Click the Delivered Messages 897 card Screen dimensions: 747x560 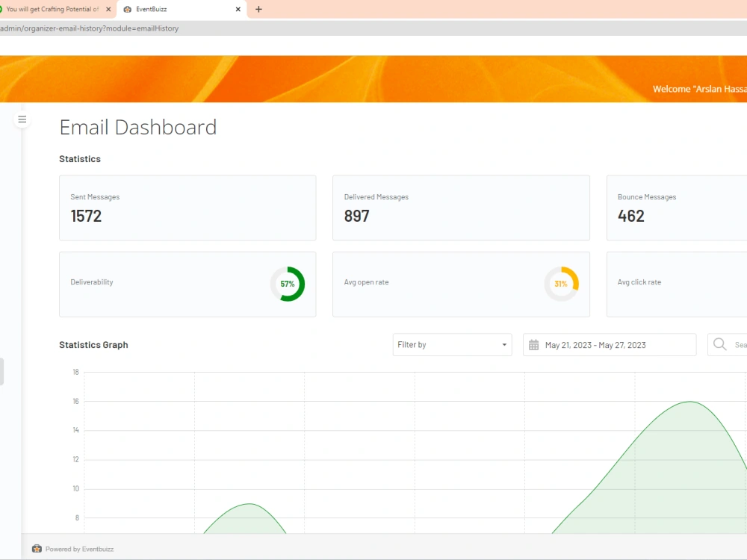click(461, 208)
